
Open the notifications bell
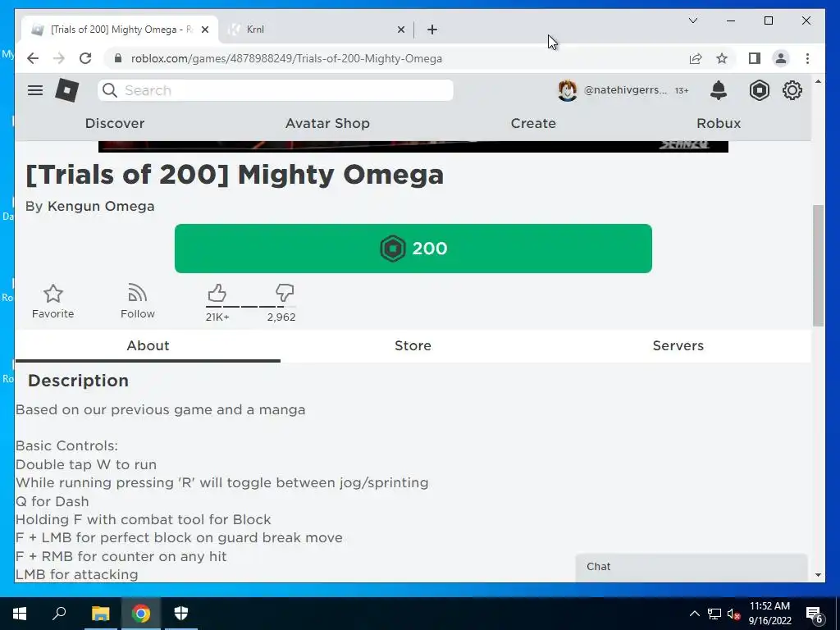click(x=719, y=90)
